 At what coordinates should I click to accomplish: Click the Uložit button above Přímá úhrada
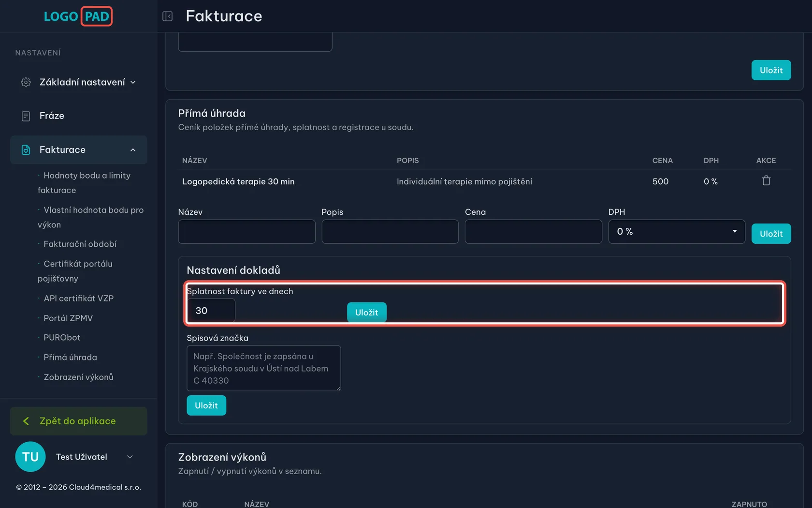pos(771,70)
